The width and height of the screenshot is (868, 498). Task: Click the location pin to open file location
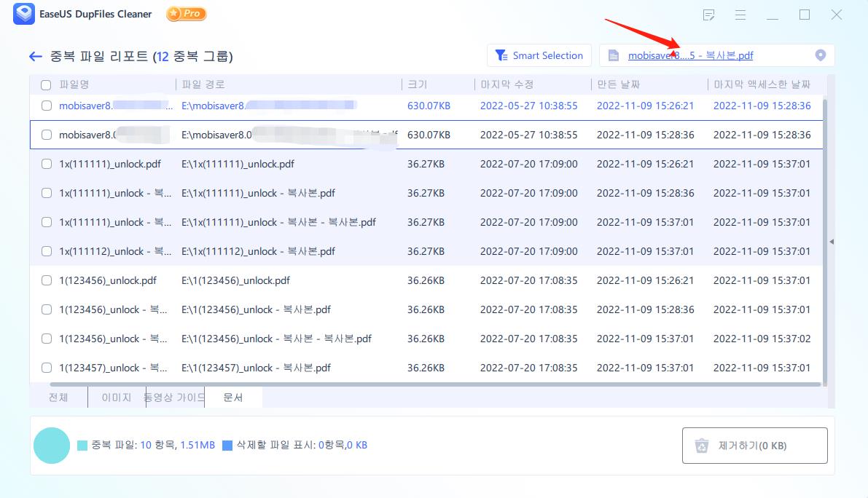click(x=821, y=55)
